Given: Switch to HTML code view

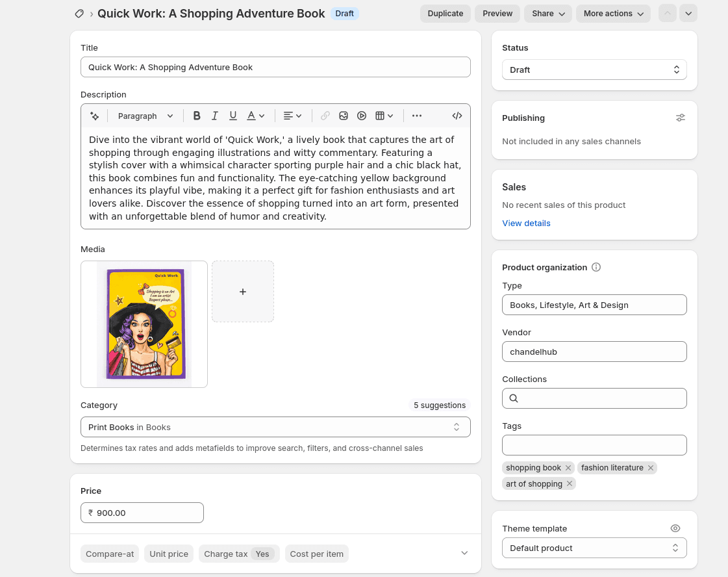Looking at the screenshot, I should [x=457, y=116].
